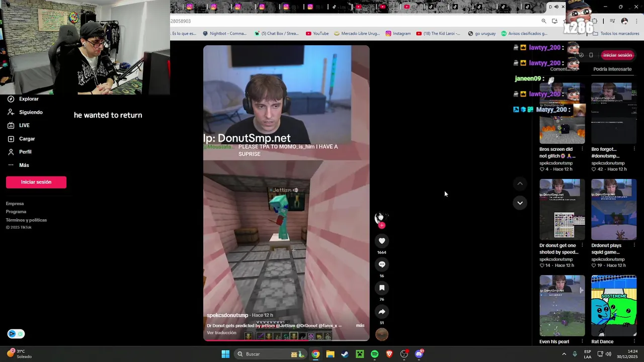Open the Programa footer link
This screenshot has width=644, height=362.
click(16, 212)
